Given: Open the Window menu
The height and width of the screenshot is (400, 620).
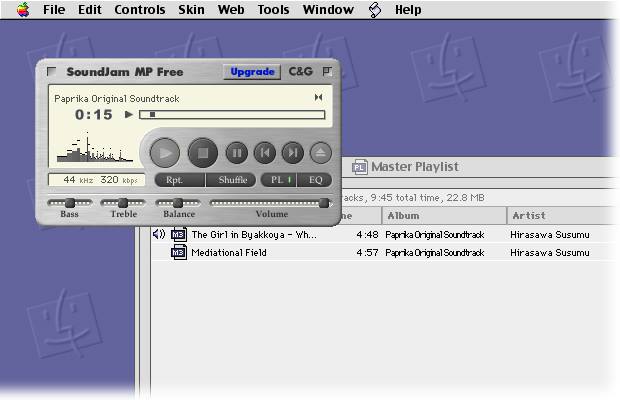Looking at the screenshot, I should tap(328, 9).
